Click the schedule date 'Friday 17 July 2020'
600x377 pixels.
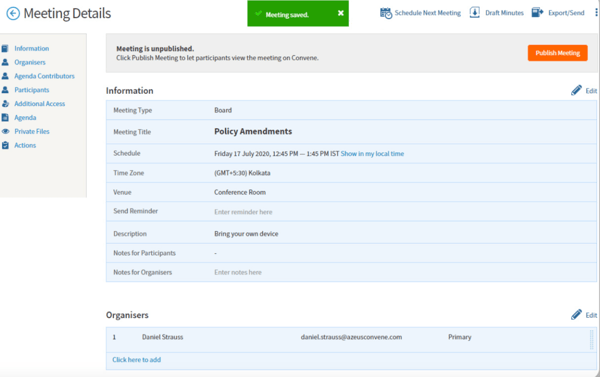(x=242, y=153)
